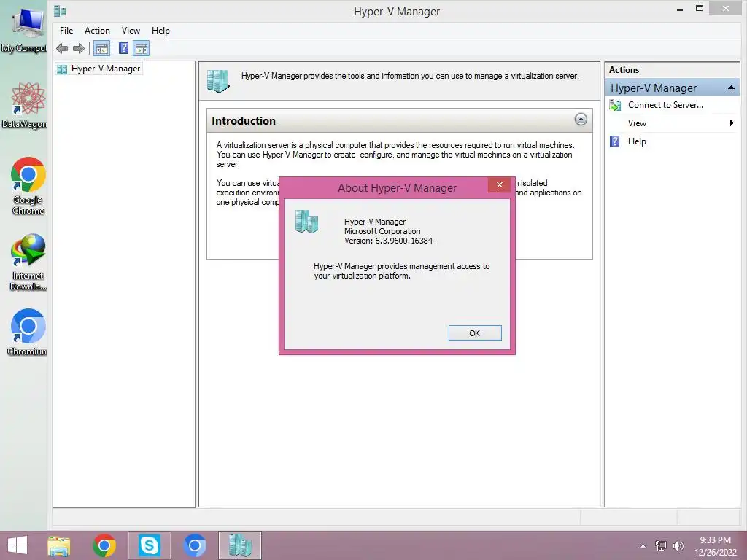Click the Back arrow toolbar icon

point(62,49)
